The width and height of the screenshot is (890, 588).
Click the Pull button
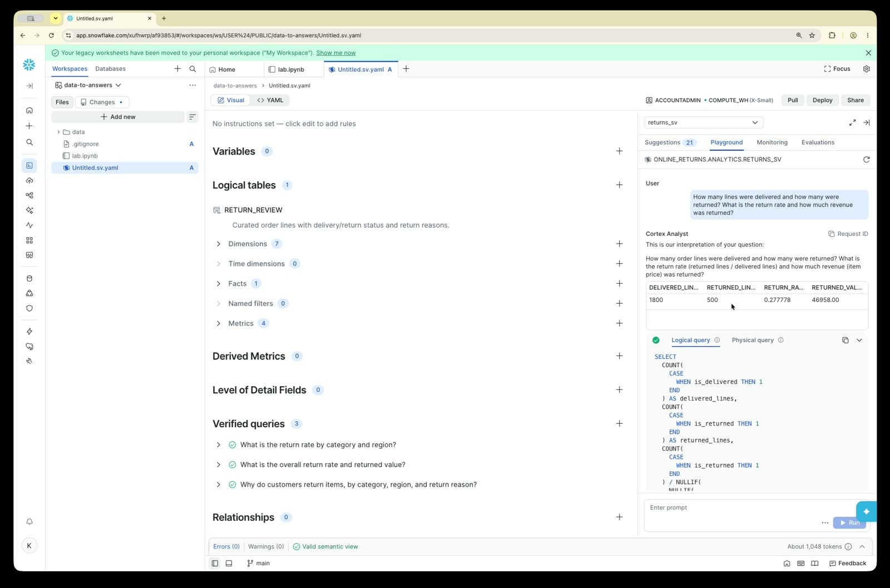click(x=793, y=100)
